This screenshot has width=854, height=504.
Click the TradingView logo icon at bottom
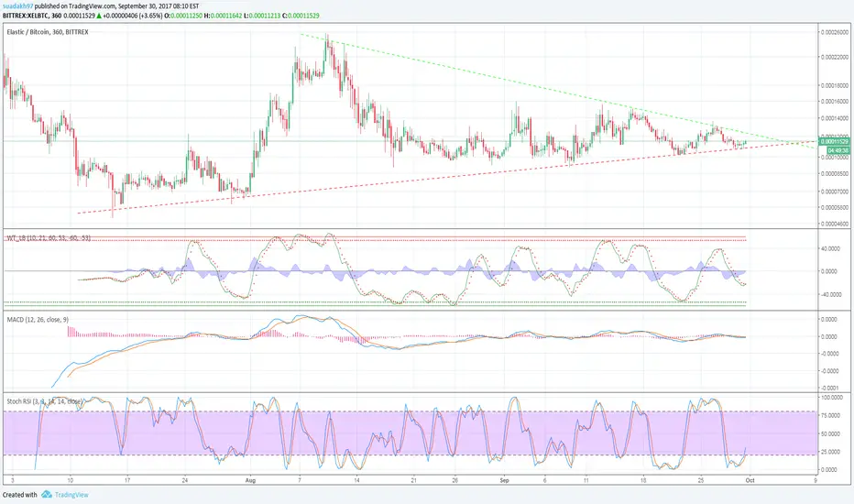pyautogui.click(x=47, y=494)
